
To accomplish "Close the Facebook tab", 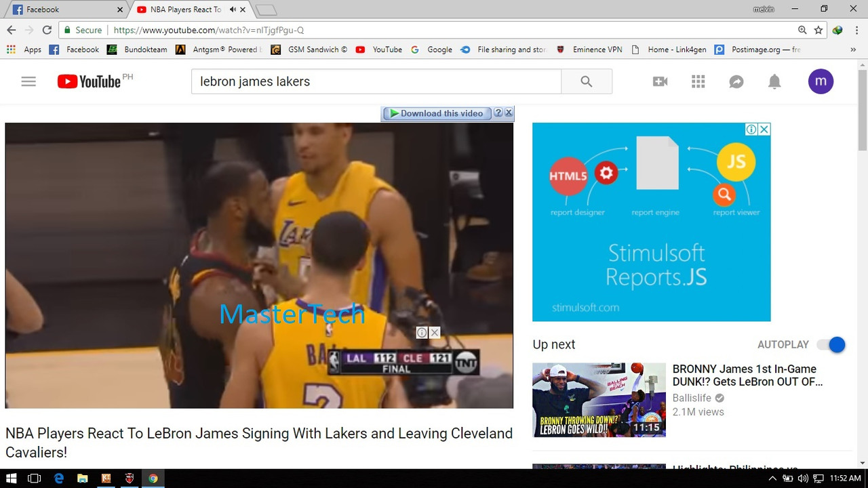I will (x=120, y=9).
